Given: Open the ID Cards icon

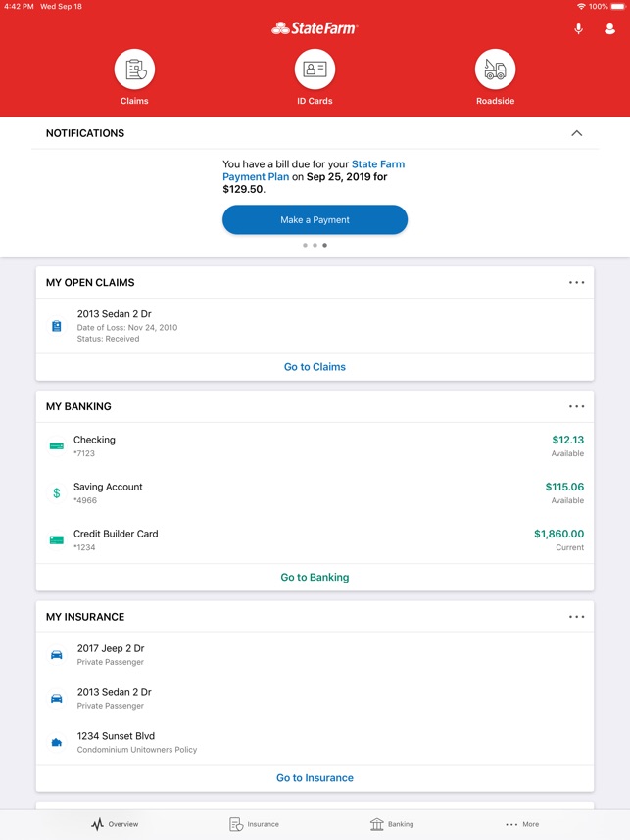Looking at the screenshot, I should 315,70.
